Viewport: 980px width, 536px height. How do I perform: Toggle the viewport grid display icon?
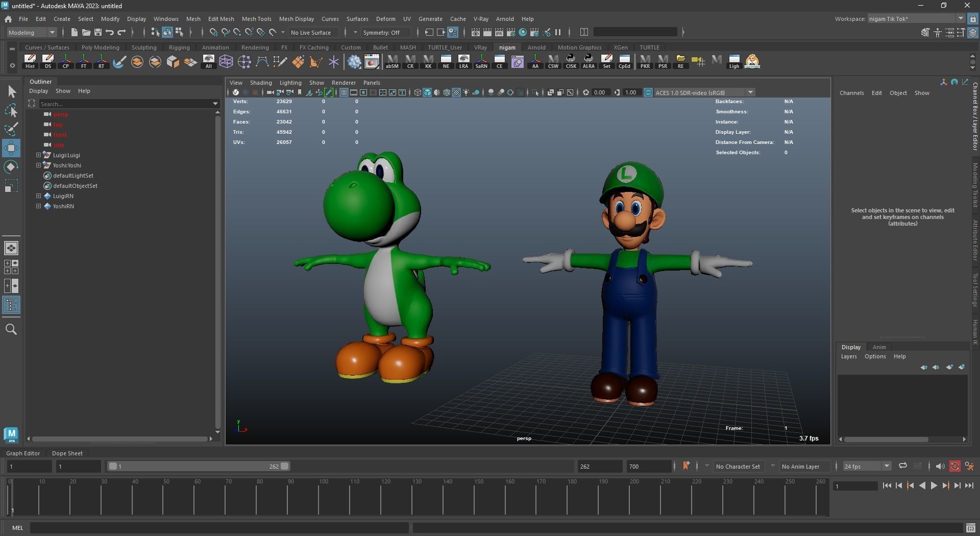344,92
